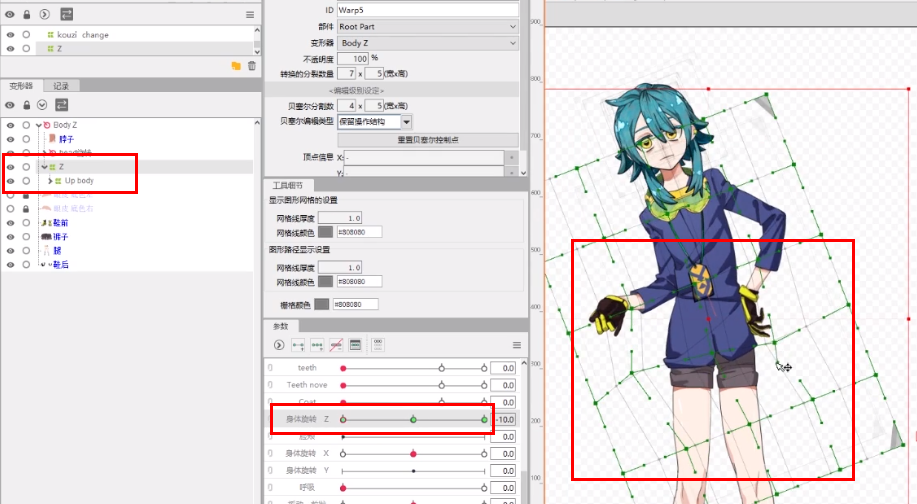The width and height of the screenshot is (917, 504).
Task: Click the 重置贝塞尔控制点 button
Action: (428, 140)
